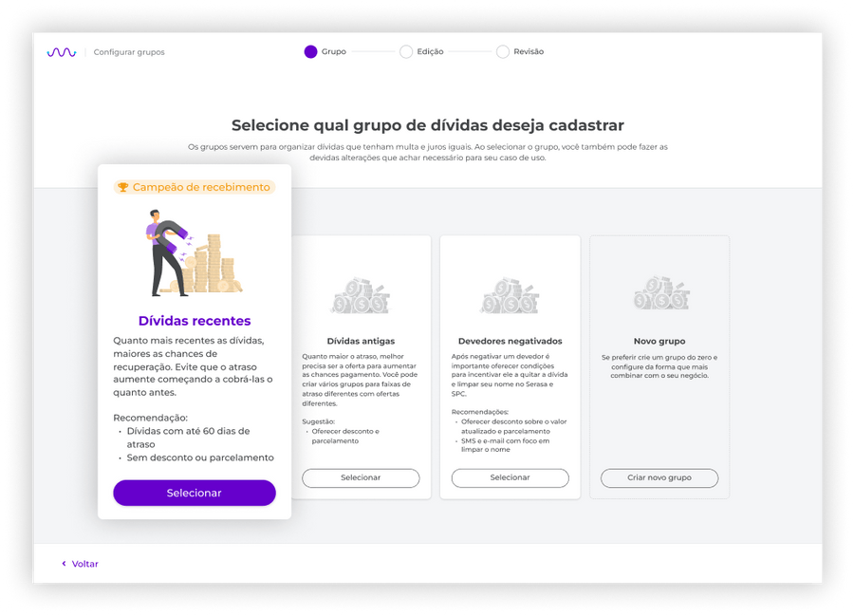The width and height of the screenshot is (854, 616).
Task: Click the Edição step label
Action: (x=430, y=52)
